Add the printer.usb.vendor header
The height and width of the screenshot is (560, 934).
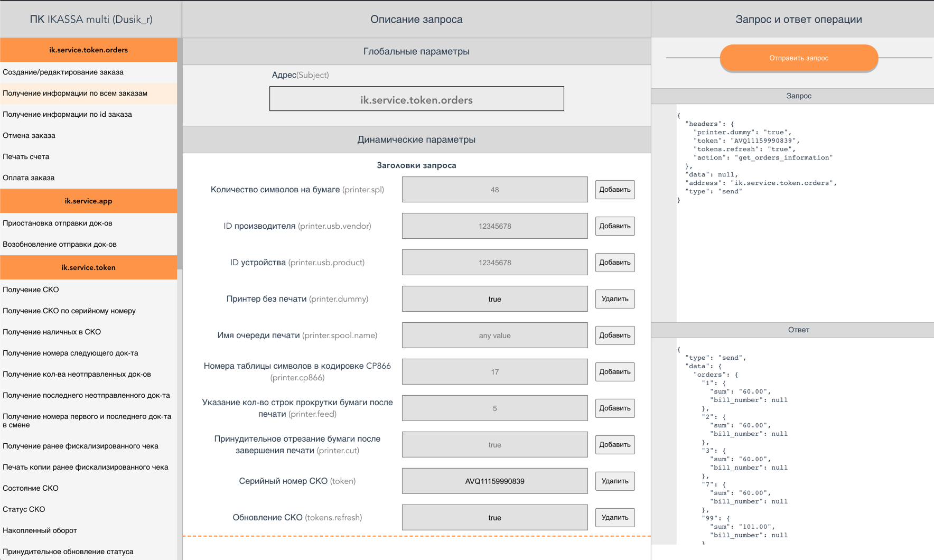[614, 226]
